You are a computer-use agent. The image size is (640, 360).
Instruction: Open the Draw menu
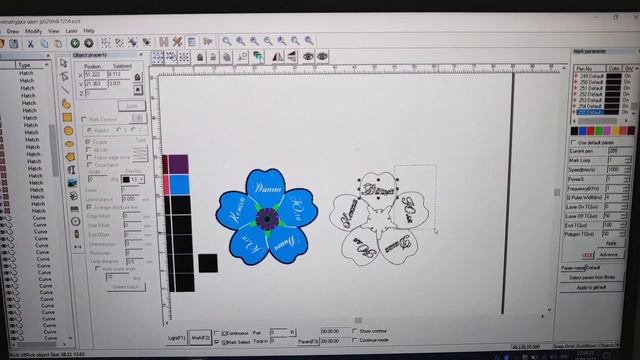click(x=13, y=31)
